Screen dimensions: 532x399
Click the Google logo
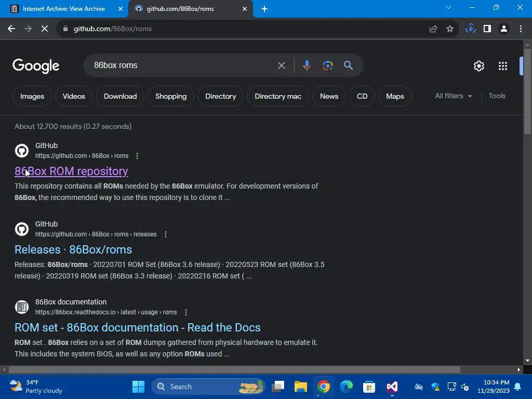pyautogui.click(x=36, y=66)
